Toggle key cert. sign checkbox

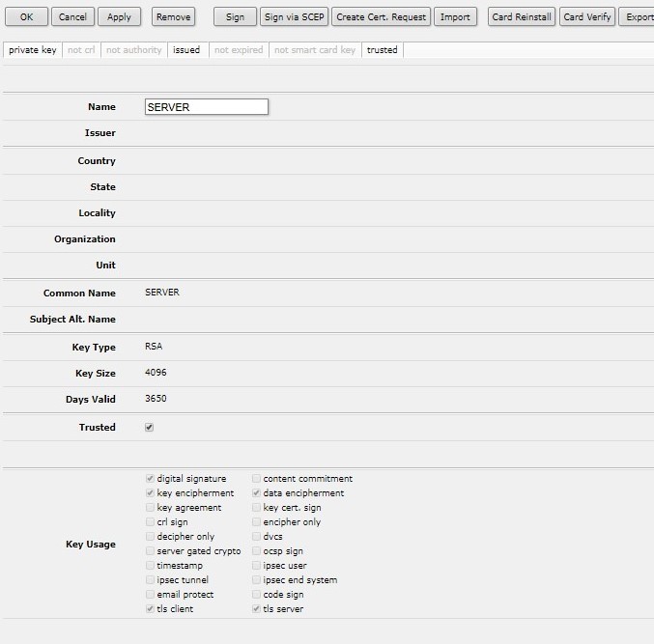[256, 507]
